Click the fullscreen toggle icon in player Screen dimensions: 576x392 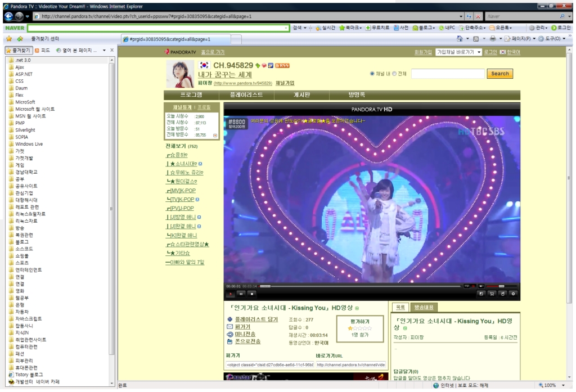tap(481, 294)
